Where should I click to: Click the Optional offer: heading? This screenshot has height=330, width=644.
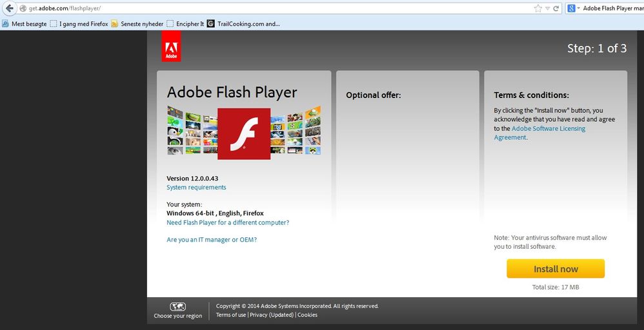click(374, 95)
